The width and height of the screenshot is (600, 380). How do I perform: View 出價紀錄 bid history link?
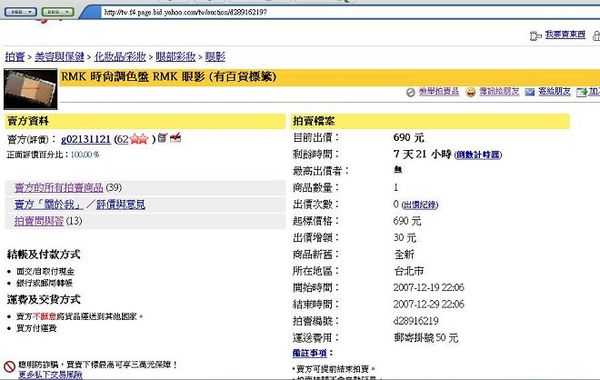(420, 205)
